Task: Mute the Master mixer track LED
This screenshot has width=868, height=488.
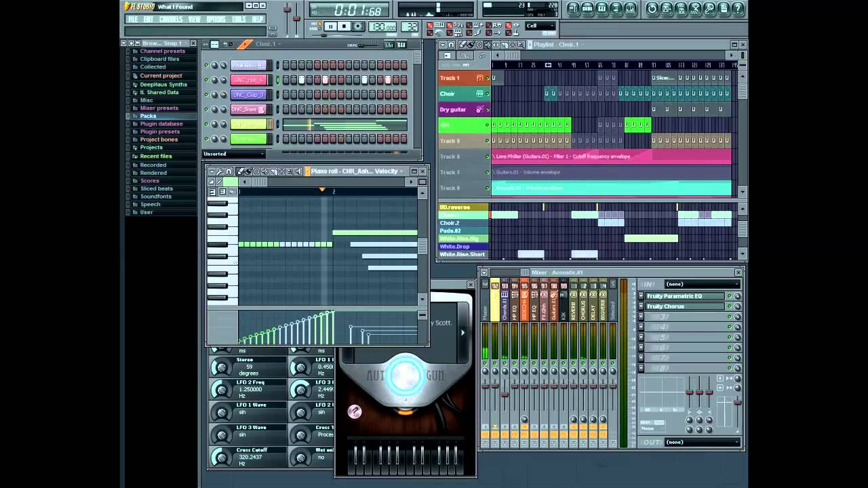Action: click(x=485, y=363)
